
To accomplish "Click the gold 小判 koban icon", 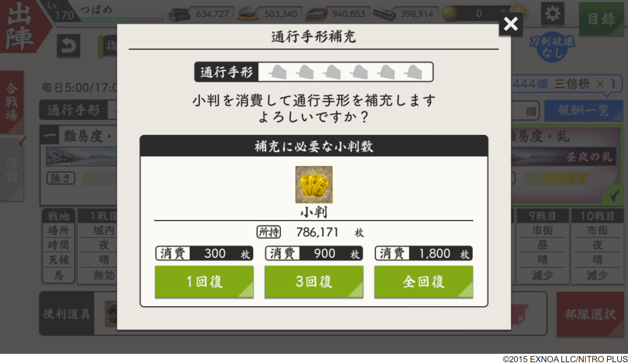I will [314, 184].
